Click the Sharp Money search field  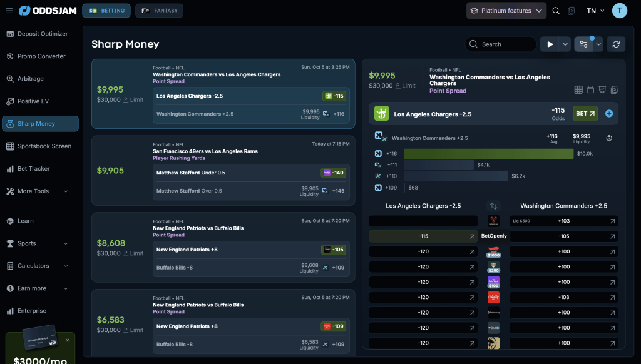click(501, 44)
